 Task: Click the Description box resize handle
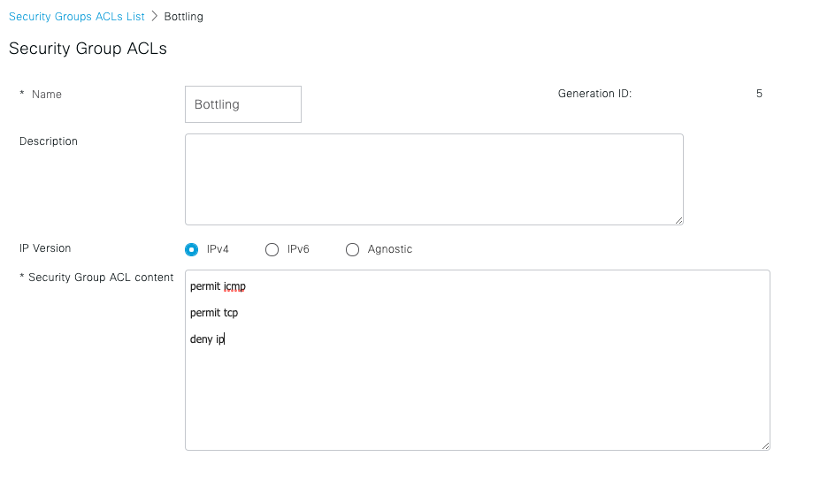pyautogui.click(x=679, y=220)
